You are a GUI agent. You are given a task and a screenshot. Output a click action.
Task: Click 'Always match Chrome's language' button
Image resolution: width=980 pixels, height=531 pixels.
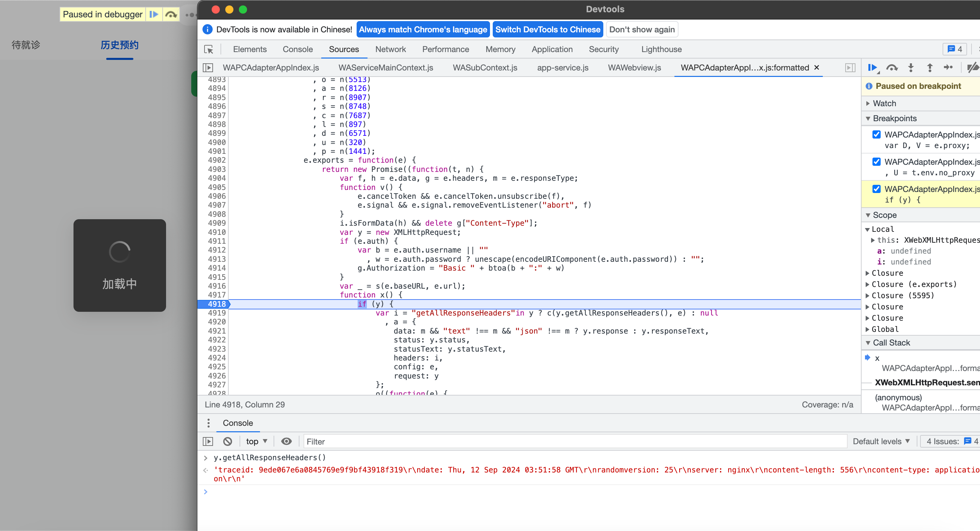pos(423,30)
